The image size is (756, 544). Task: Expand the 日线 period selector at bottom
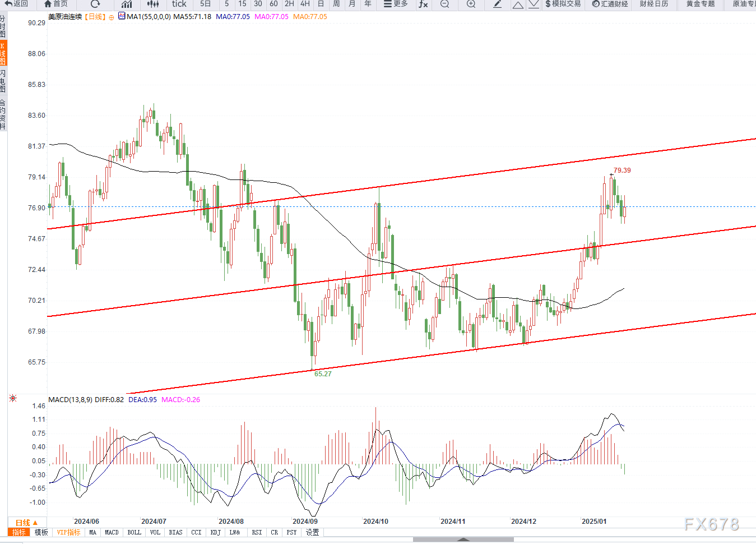pyautogui.click(x=26, y=522)
